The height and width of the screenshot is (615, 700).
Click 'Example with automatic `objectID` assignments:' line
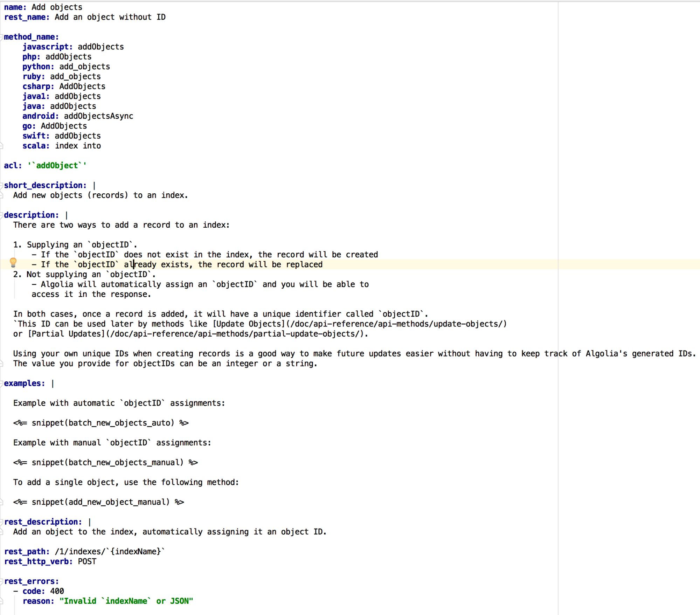119,403
